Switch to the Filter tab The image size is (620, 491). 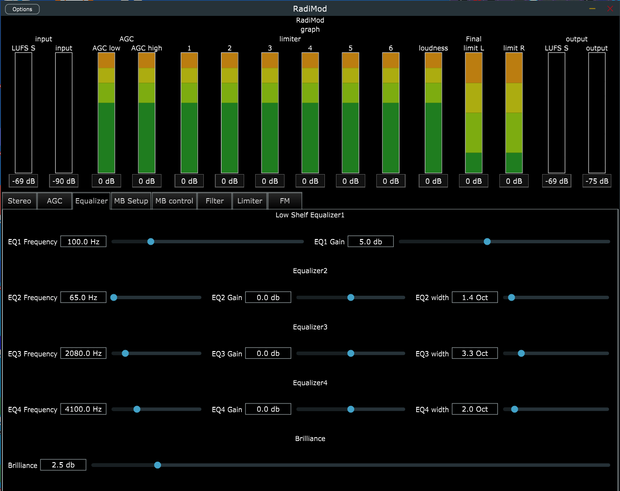[214, 201]
